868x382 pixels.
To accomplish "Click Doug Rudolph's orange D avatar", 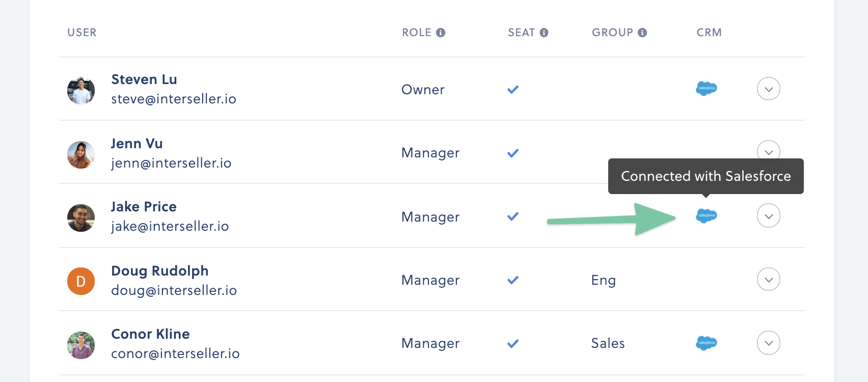I will coord(81,281).
